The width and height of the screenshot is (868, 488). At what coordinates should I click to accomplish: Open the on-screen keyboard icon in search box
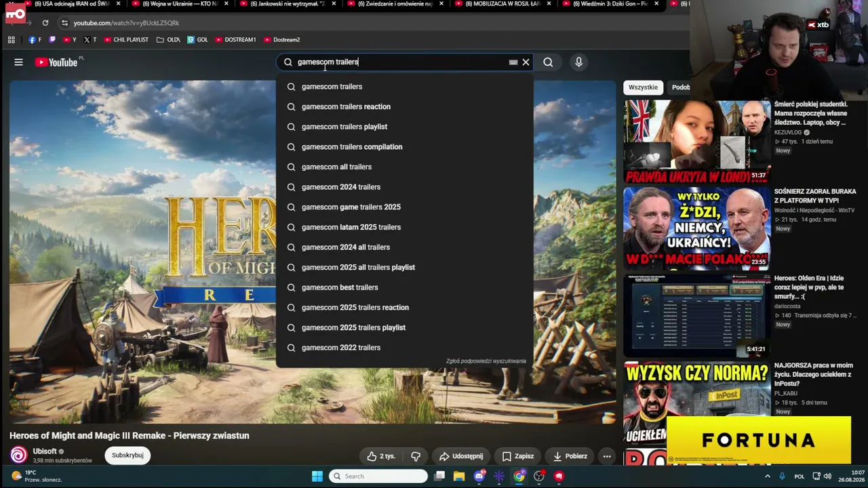[513, 62]
